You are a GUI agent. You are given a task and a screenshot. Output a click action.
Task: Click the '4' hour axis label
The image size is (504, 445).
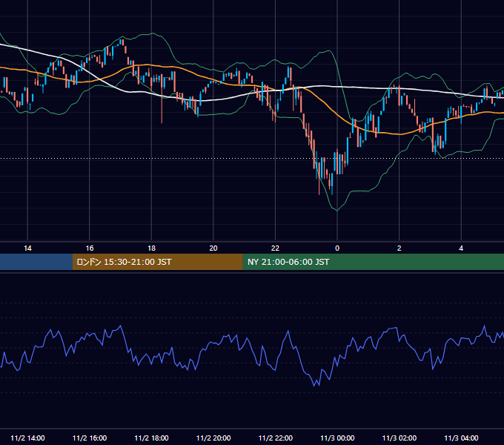(461, 248)
